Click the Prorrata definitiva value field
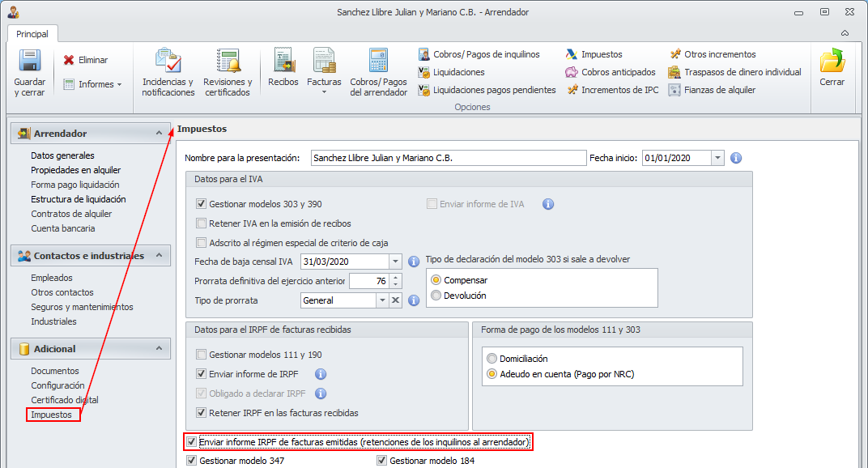This screenshot has height=468, width=868. pos(369,281)
